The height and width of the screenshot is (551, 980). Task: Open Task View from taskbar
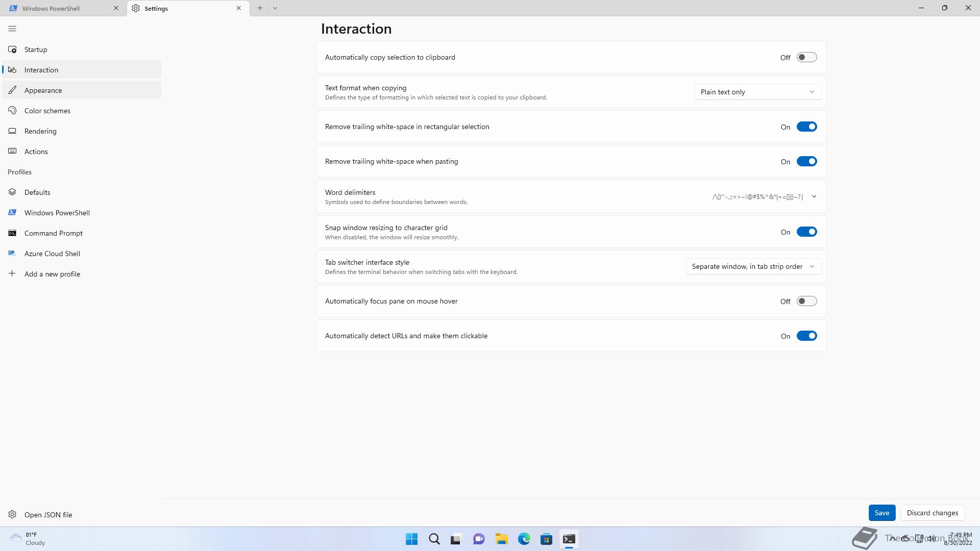(456, 539)
